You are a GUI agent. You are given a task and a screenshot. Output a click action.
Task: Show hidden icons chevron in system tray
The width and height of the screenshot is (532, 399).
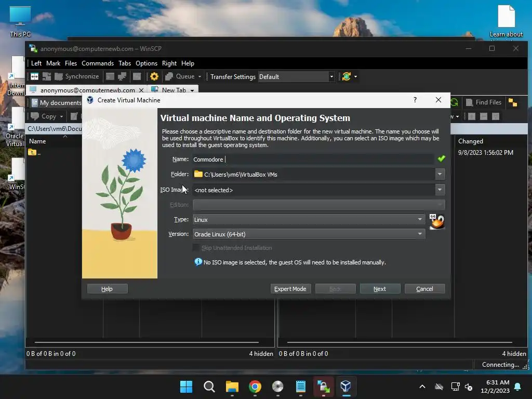click(422, 387)
